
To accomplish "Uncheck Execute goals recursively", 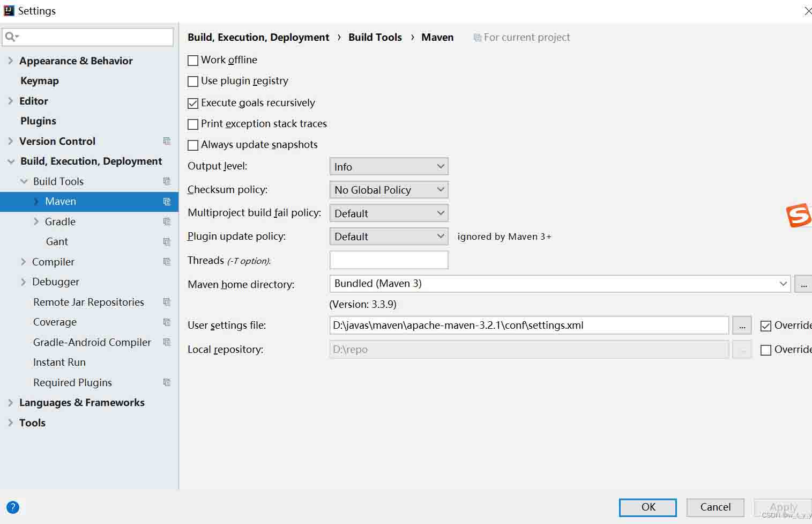I will pos(193,103).
